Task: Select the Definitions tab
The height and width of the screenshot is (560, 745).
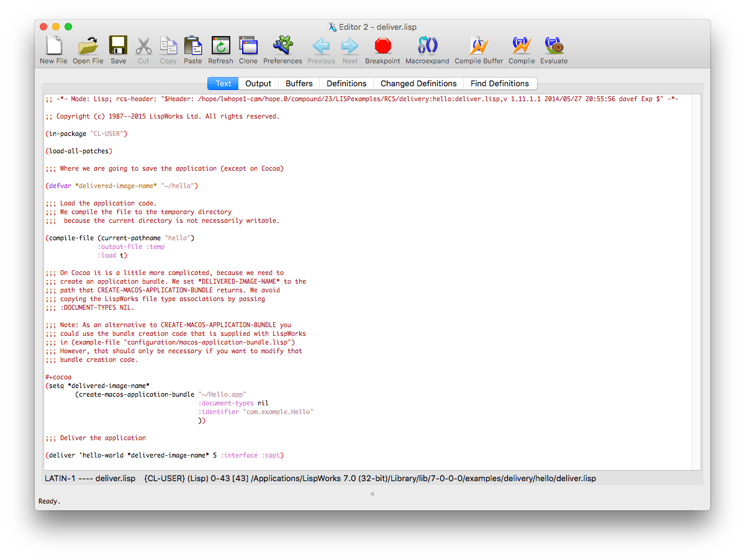Action: 346,83
